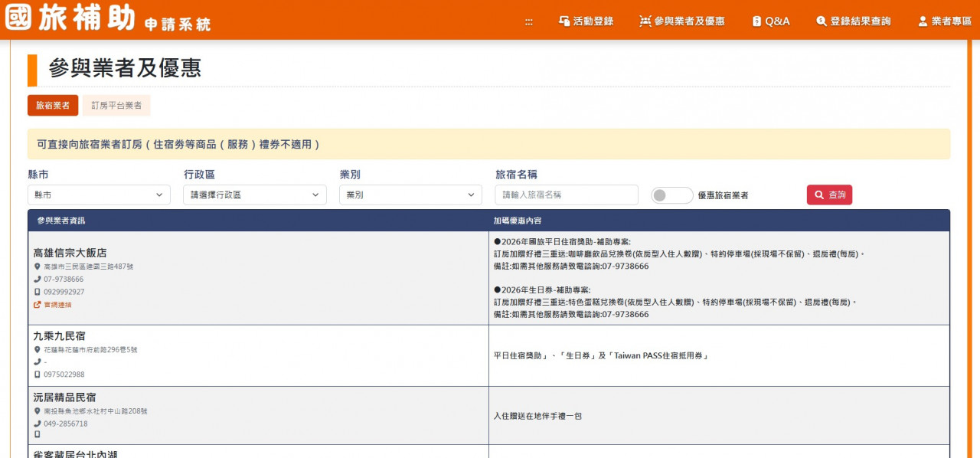
Task: Click the phone icon beside 07-9738666
Action: 37,280
